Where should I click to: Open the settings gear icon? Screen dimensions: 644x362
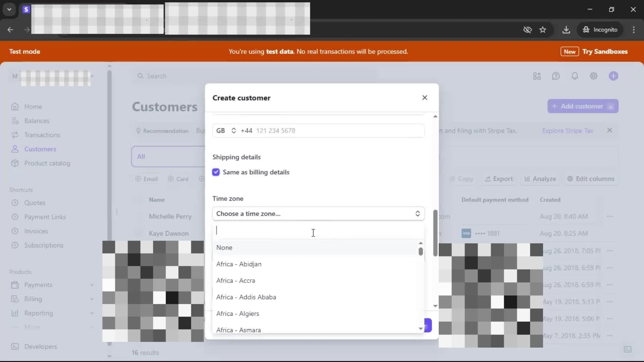click(593, 76)
